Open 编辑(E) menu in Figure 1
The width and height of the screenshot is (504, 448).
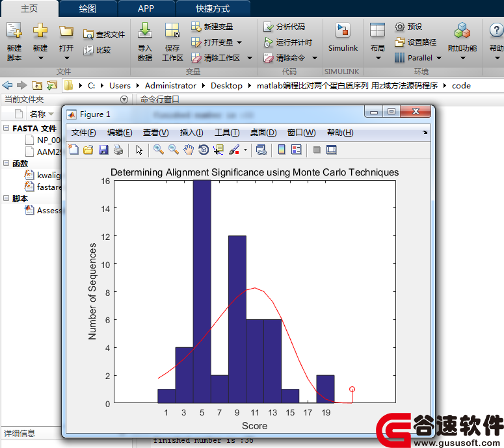(120, 133)
